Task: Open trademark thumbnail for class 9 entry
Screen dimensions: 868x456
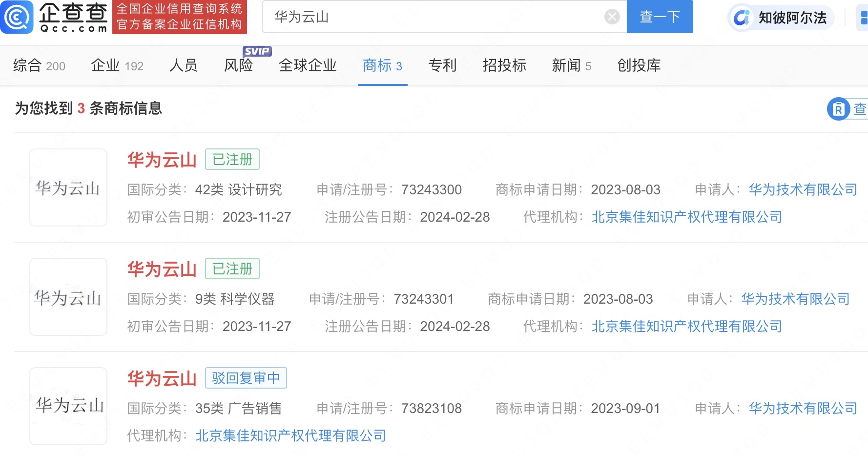Action: 68,297
